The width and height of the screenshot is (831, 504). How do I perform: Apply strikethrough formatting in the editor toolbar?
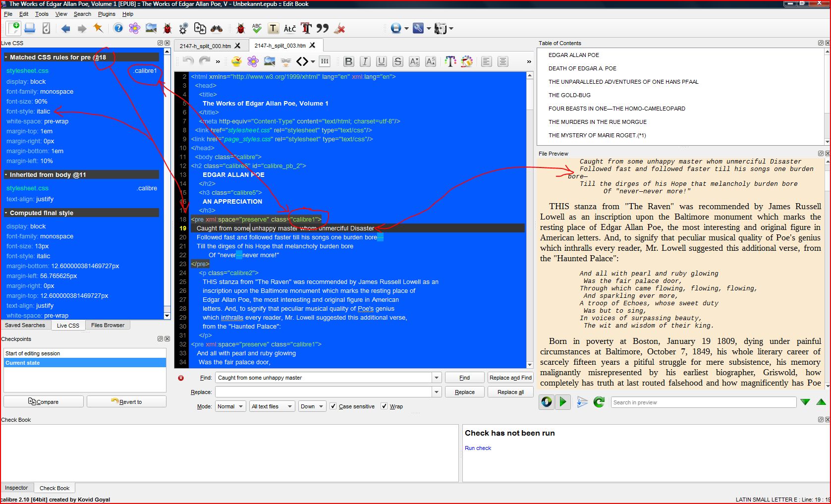coord(398,61)
